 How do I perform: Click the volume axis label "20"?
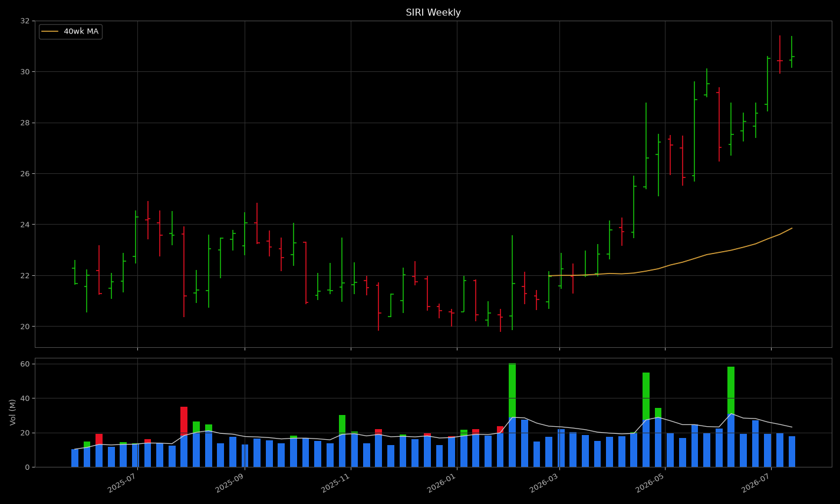(25, 433)
